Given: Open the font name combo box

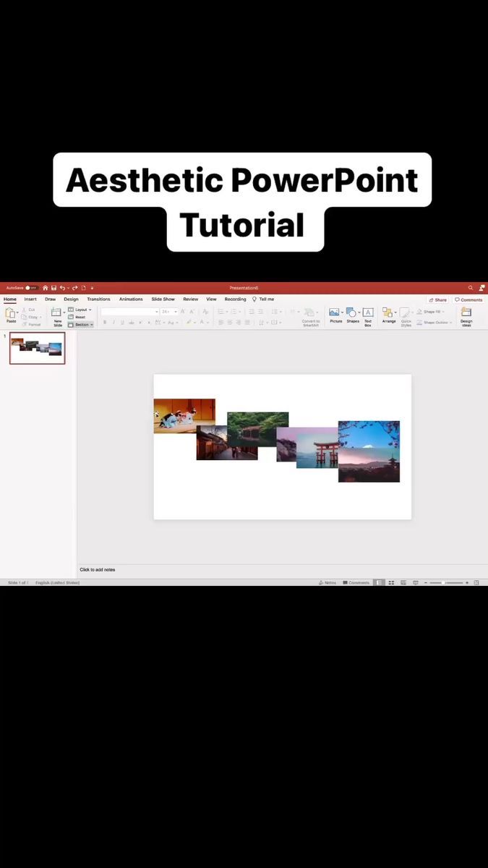Looking at the screenshot, I should (129, 312).
